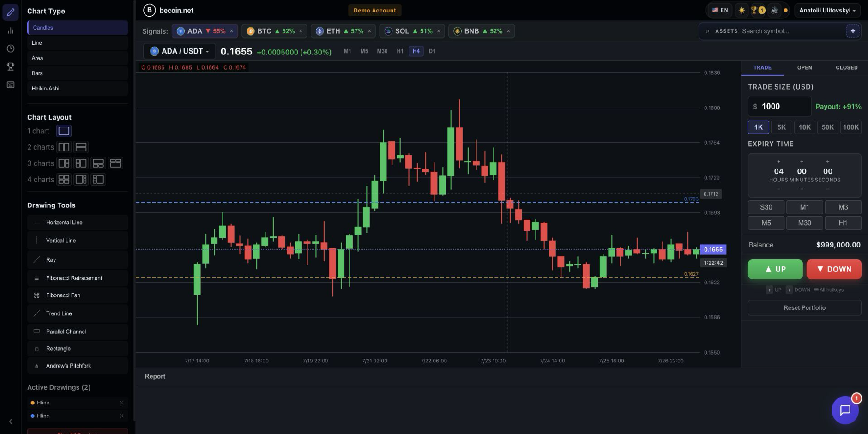Open the drawing tools pencil sidebar icon
Image resolution: width=868 pixels, height=434 pixels.
[x=11, y=12]
